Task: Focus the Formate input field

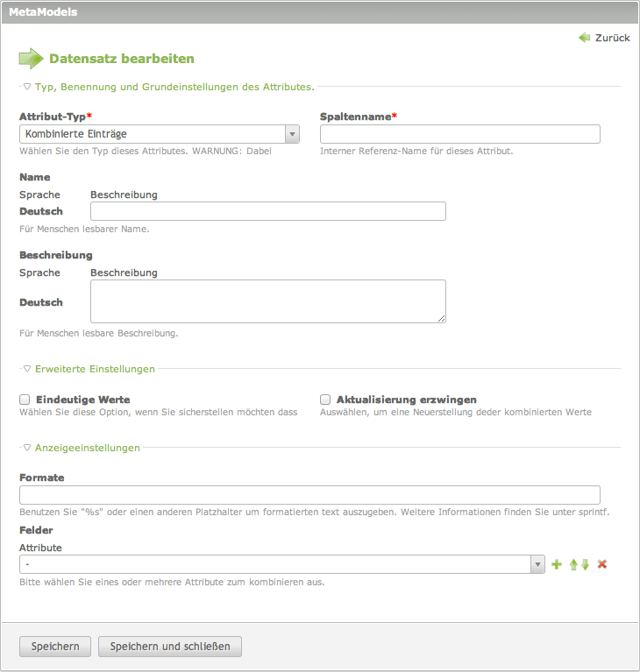Action: pyautogui.click(x=309, y=494)
